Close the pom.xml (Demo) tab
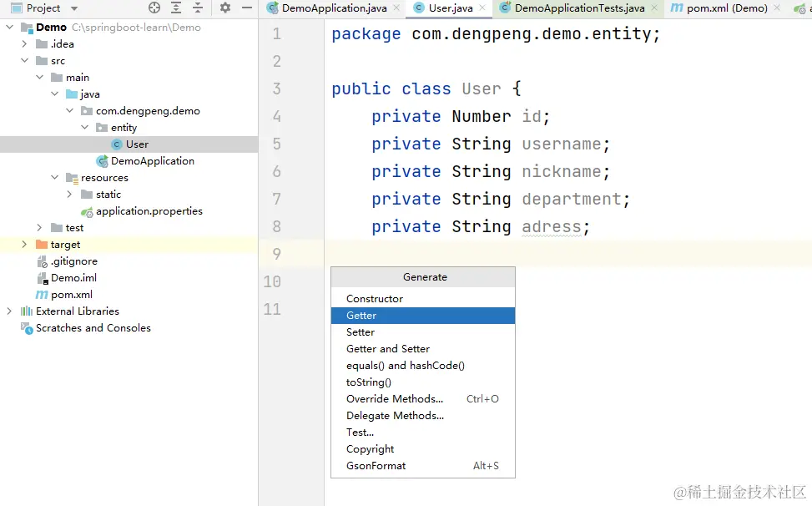Screen dimensions: 812x506 [x=777, y=8]
